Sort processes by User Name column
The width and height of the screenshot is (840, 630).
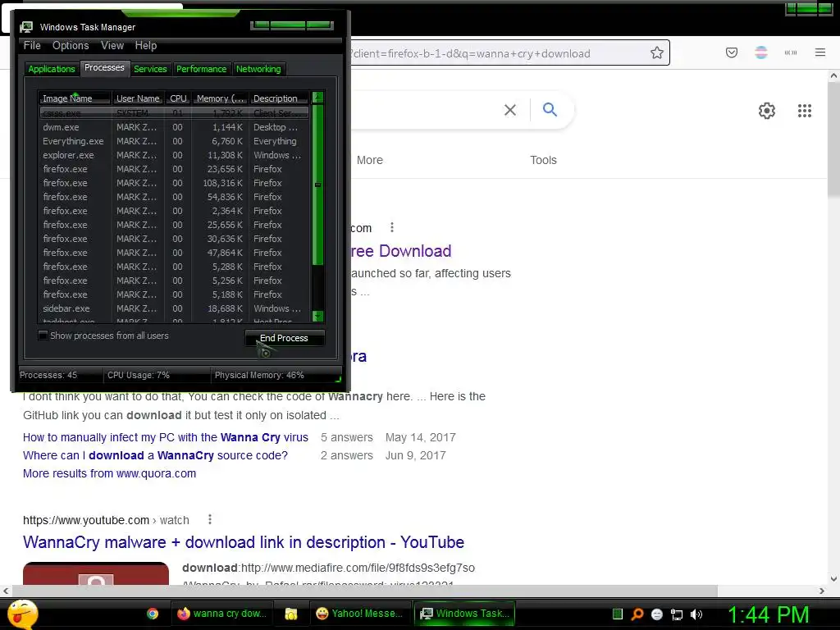click(138, 98)
